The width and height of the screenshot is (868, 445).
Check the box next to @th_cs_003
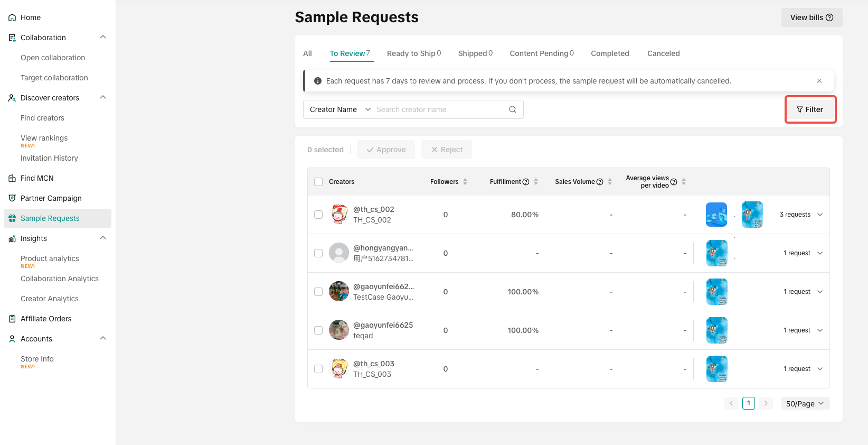click(318, 369)
